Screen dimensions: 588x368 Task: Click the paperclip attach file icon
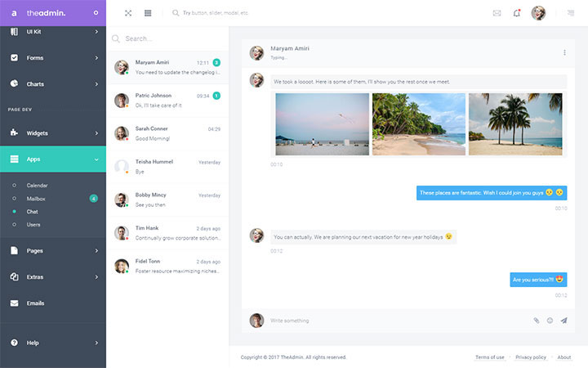coord(537,321)
